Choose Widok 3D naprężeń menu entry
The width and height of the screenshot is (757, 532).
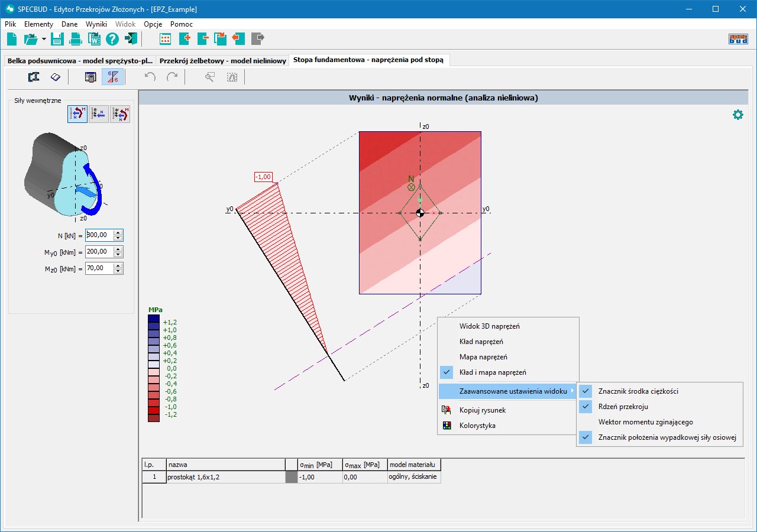489,326
